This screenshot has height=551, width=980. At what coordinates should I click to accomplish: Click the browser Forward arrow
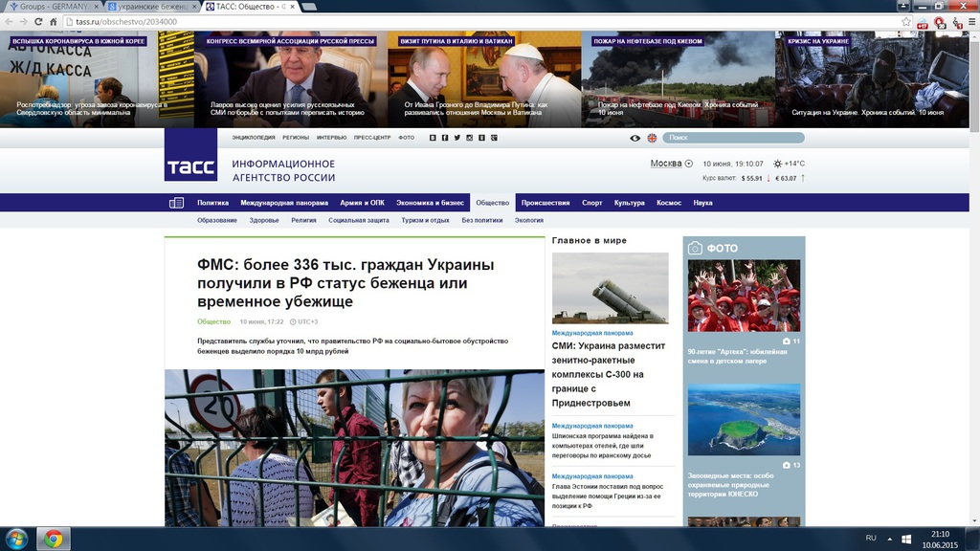point(23,21)
